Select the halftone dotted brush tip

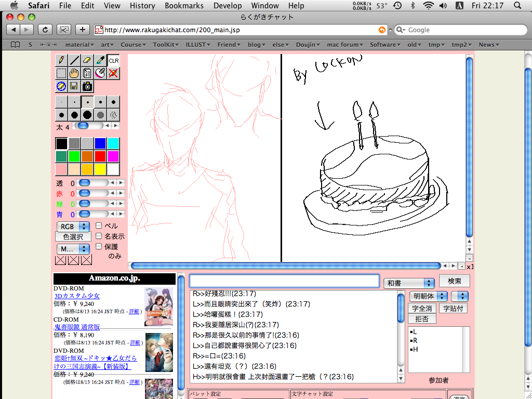click(100, 115)
